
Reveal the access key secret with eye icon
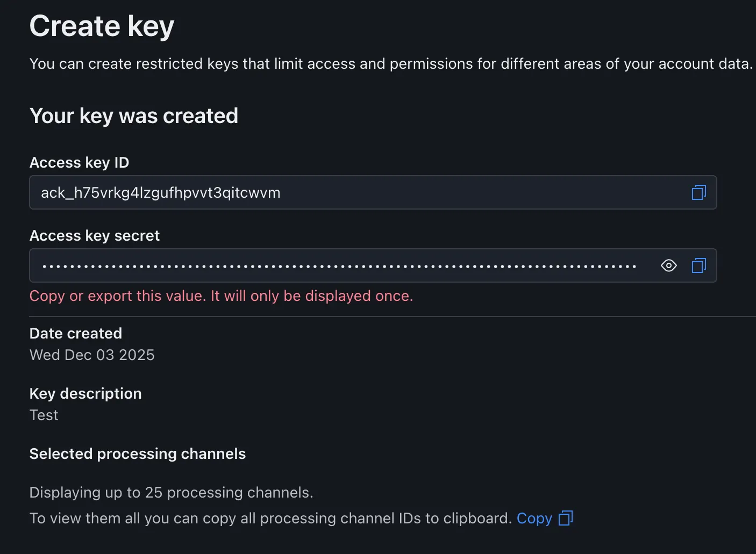(668, 265)
